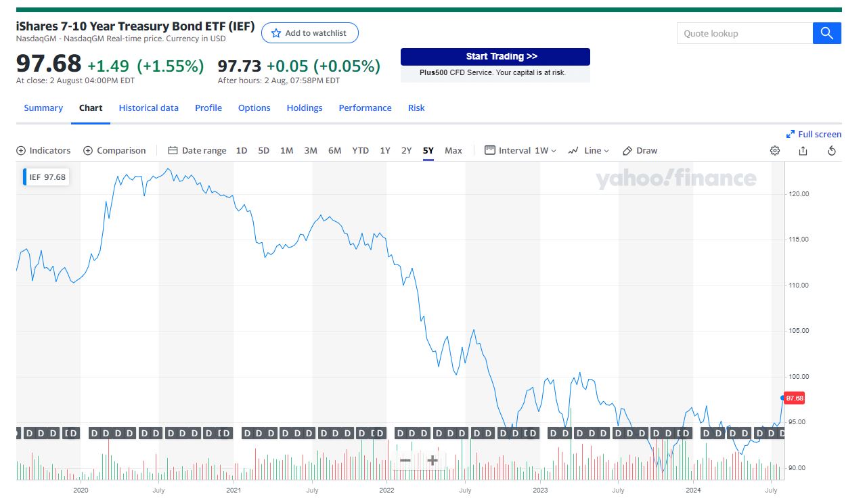Switch to the Historical data tab
865x504 pixels.
pyautogui.click(x=149, y=108)
